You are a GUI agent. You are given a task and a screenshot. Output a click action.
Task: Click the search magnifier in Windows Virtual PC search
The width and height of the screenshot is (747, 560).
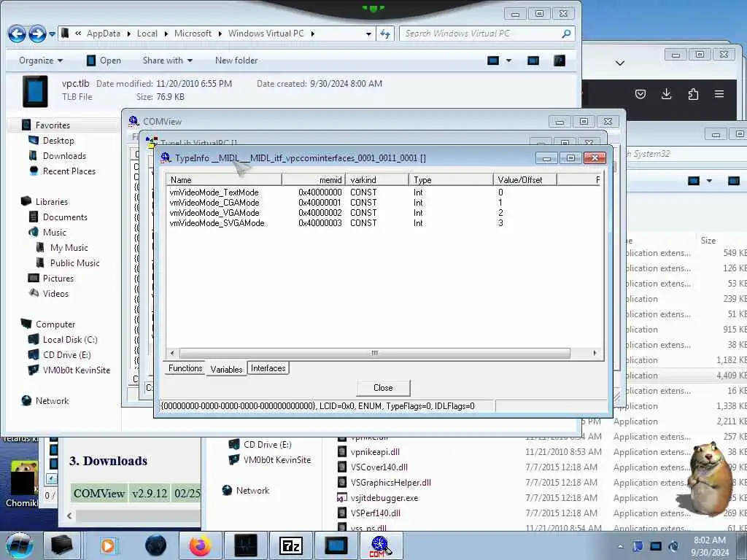click(566, 34)
